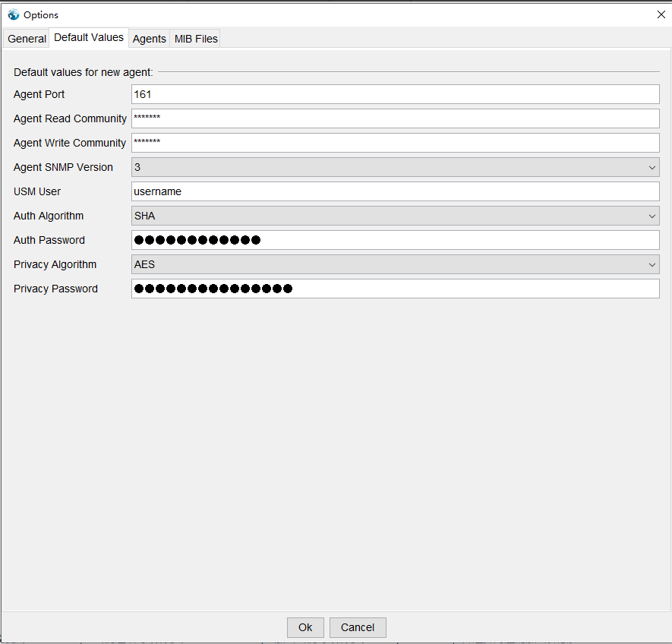Focus the Agent Read Community field
The image size is (672, 644).
pos(395,118)
